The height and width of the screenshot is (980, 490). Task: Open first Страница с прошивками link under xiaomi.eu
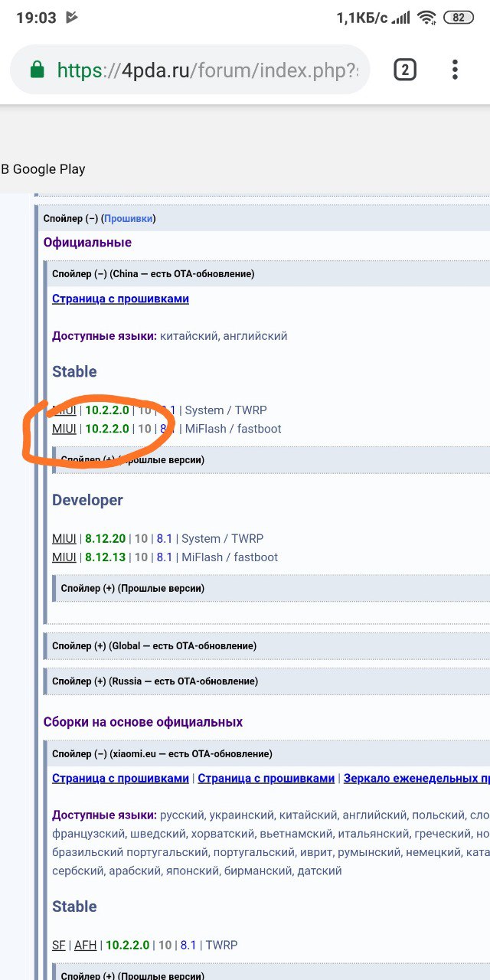[120, 779]
